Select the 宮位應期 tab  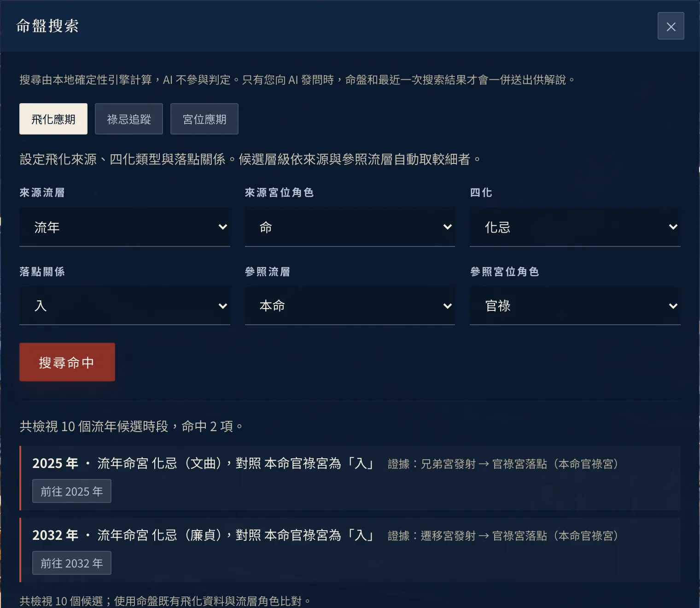click(x=204, y=119)
